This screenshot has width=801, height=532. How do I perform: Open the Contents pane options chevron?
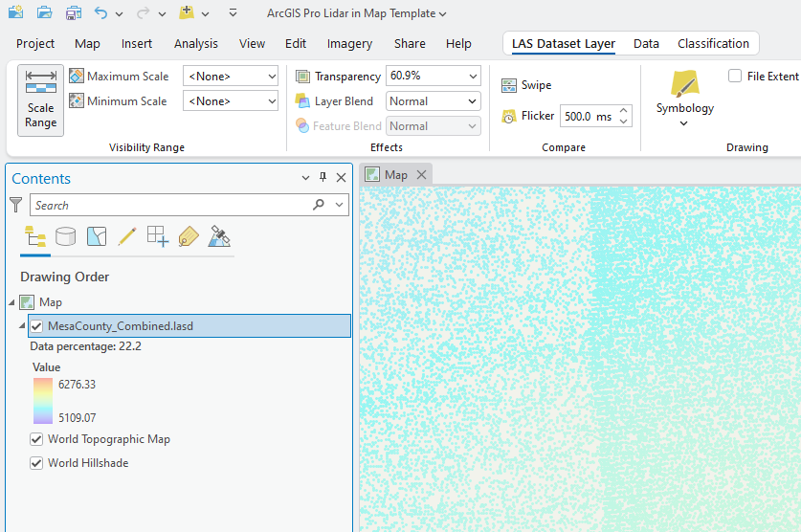coord(305,178)
